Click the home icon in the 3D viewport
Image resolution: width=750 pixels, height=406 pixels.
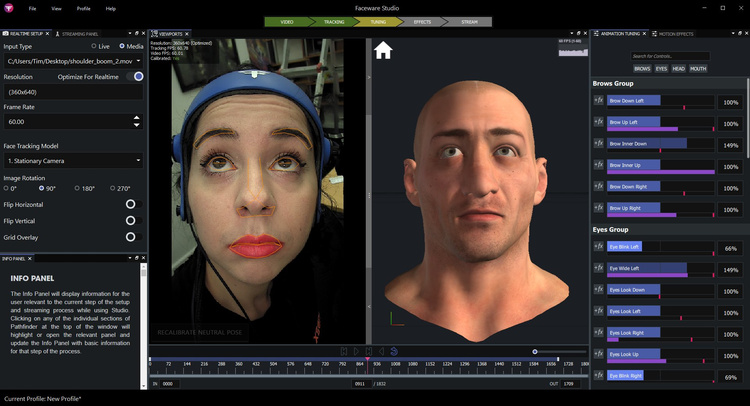[x=383, y=50]
